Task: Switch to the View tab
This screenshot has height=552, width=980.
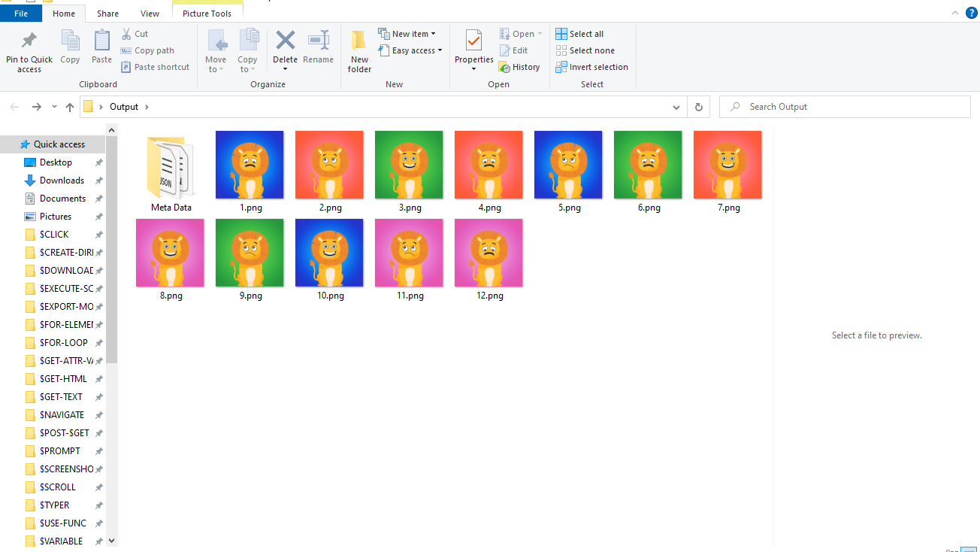Action: tap(150, 14)
